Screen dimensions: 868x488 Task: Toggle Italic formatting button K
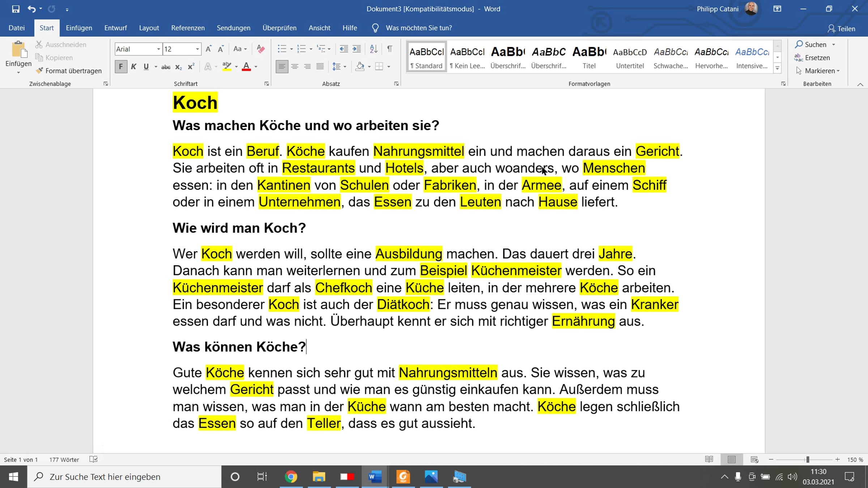(x=133, y=67)
